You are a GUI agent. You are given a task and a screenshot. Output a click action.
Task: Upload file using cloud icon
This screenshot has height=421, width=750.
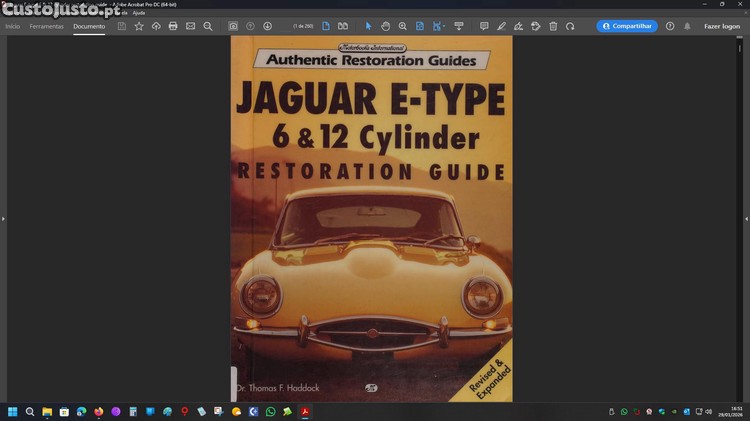click(156, 26)
